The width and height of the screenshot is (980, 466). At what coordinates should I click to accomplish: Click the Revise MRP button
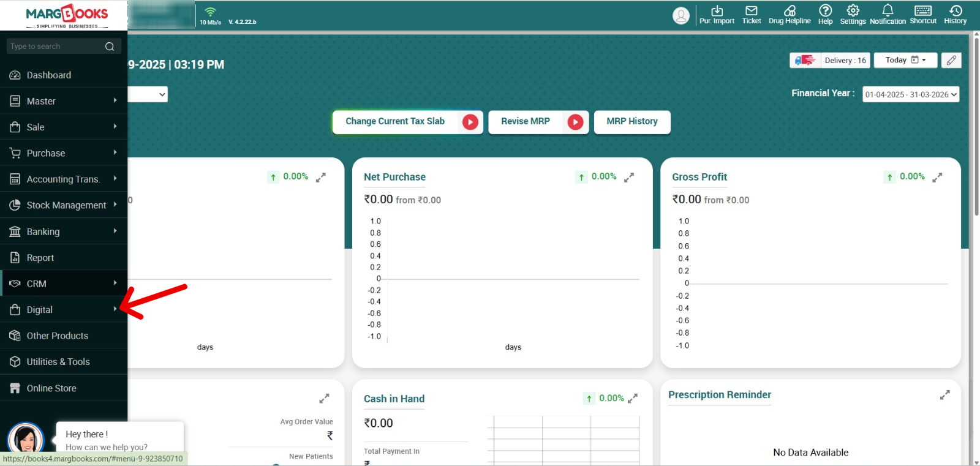click(538, 122)
